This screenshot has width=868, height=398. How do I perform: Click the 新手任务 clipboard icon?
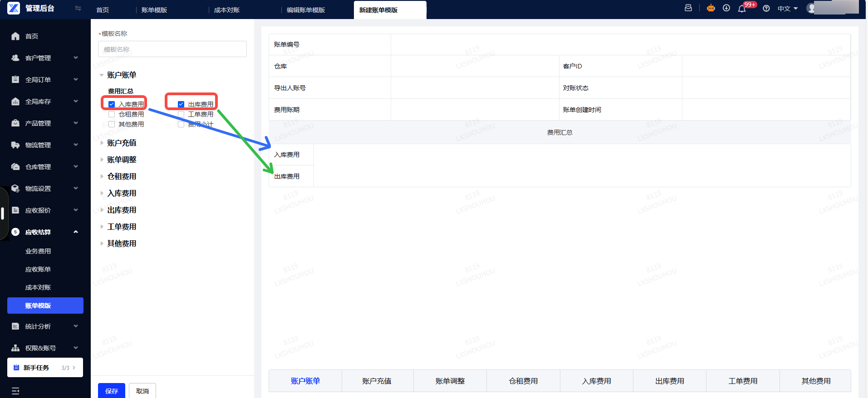coord(16,367)
